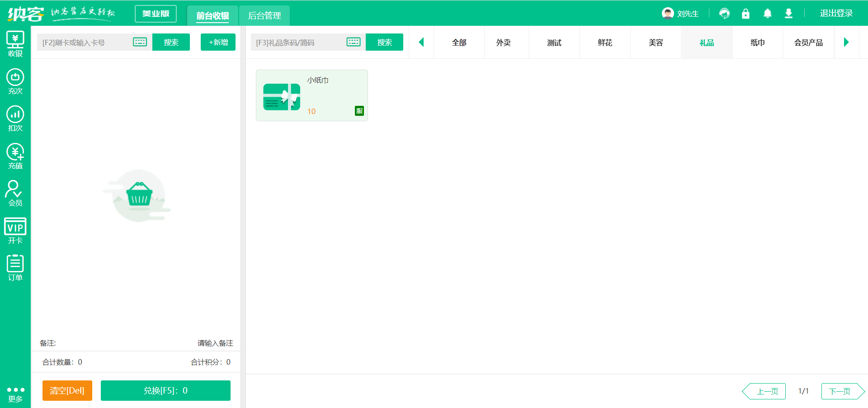Screen dimensions: 868x408
Task: Switch to the 后台管理 tab
Action: click(264, 16)
